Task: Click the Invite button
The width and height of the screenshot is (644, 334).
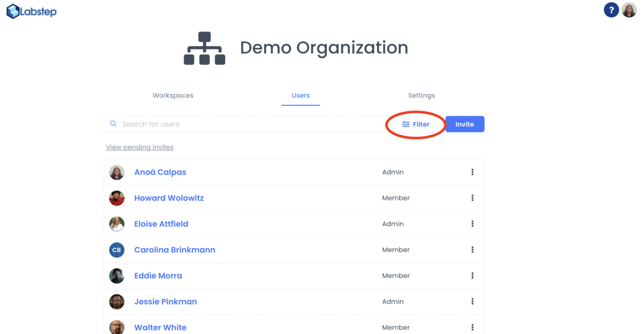Action: 465,124
